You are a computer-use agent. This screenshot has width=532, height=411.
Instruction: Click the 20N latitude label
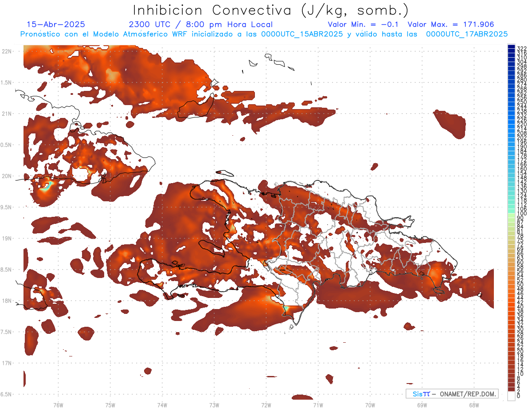click(x=8, y=176)
